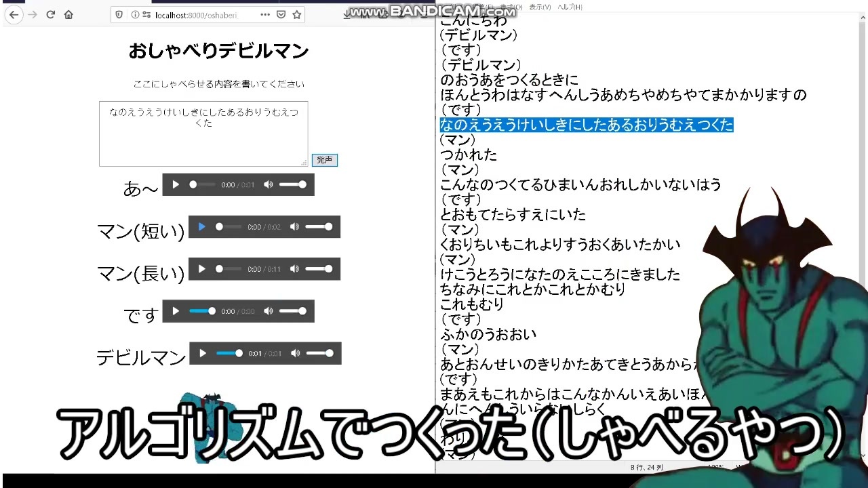
Task: Play the デビルマン audio clip
Action: pyautogui.click(x=203, y=353)
